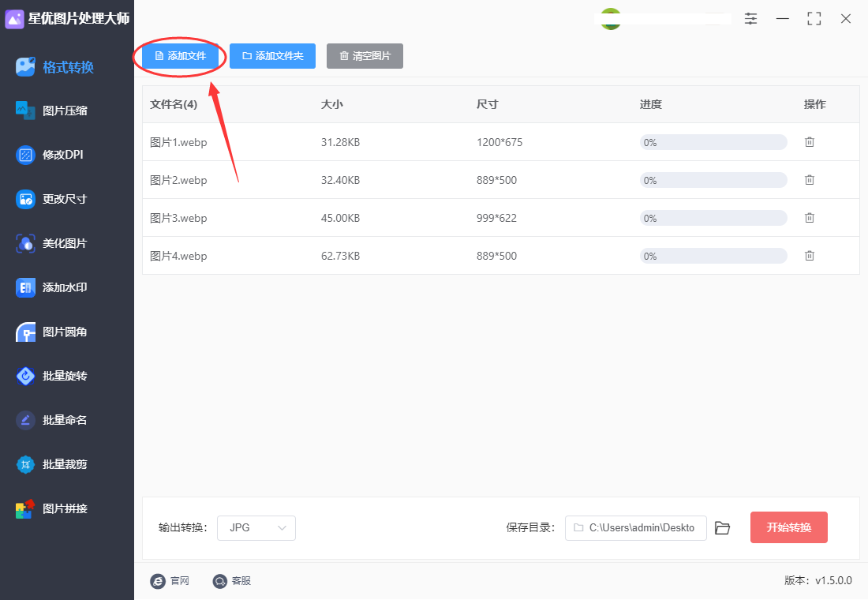
Task: Click the 32.40KB size cell
Action: (x=340, y=180)
